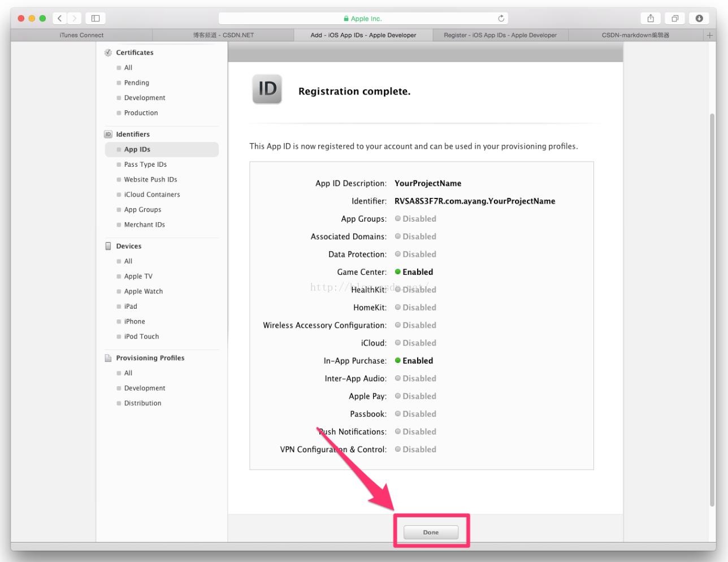The image size is (728, 562).
Task: Click iCloud Disabled status
Action: [415, 343]
